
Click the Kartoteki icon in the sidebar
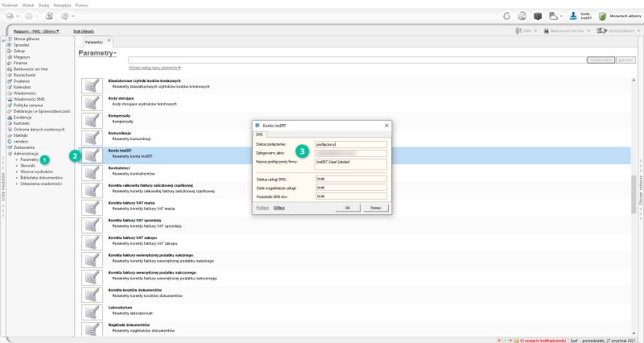pyautogui.click(x=10, y=123)
